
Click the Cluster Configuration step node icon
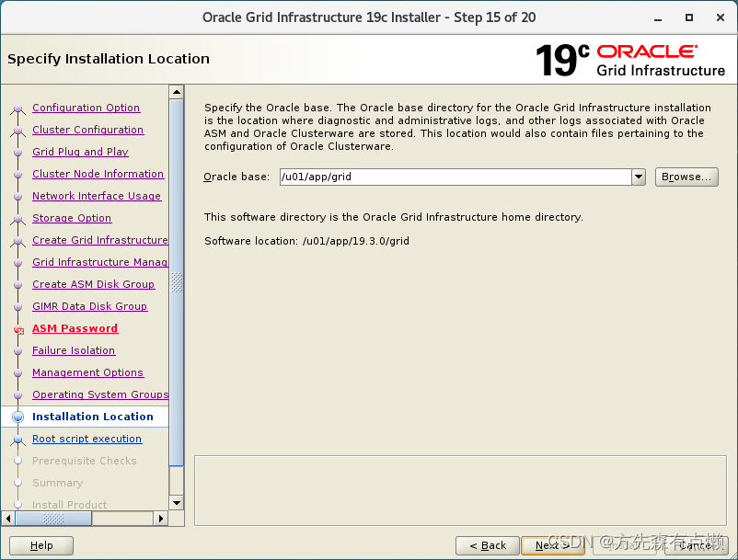17,131
